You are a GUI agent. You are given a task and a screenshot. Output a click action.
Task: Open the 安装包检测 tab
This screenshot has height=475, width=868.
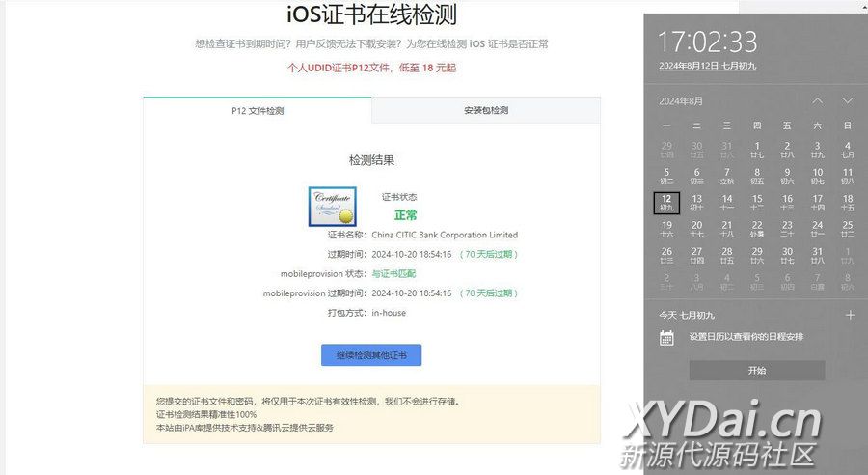click(485, 110)
